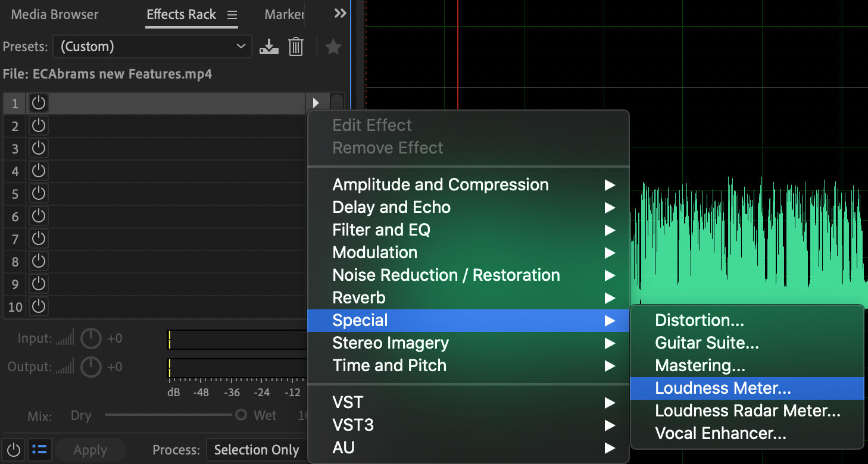Select empty effect slot 7 row

point(179,239)
